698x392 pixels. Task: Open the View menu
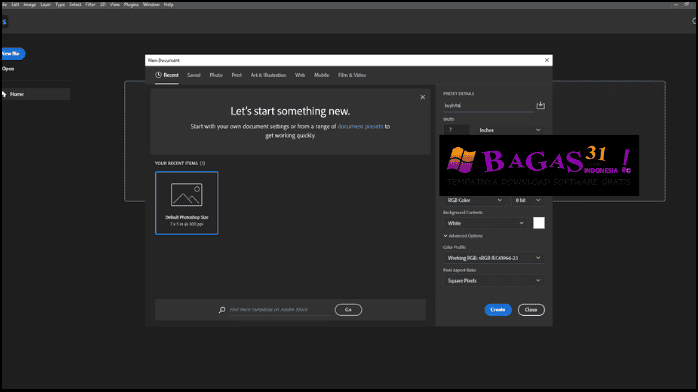115,4
